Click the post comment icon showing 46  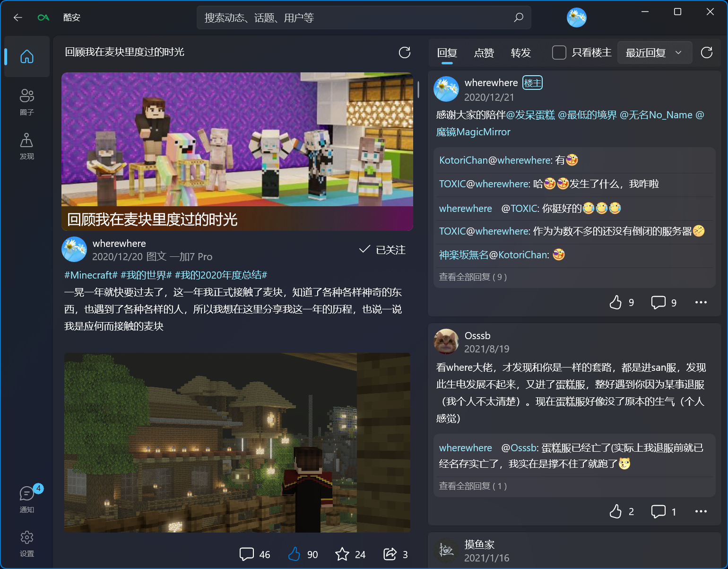(x=247, y=554)
